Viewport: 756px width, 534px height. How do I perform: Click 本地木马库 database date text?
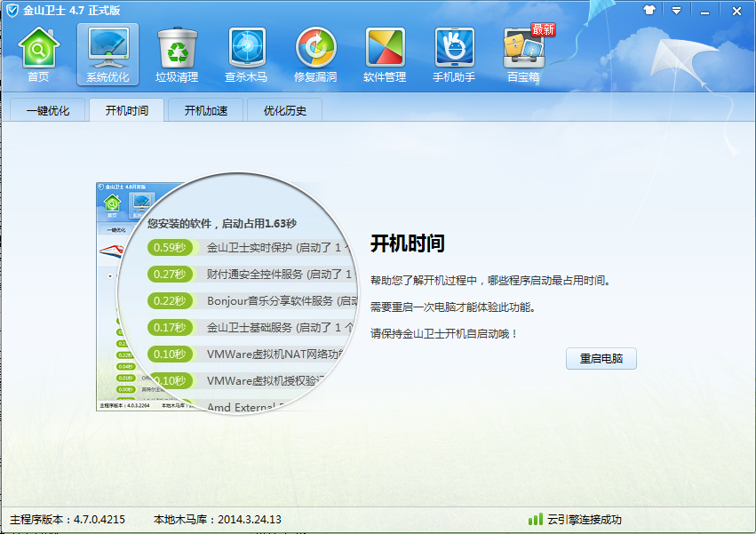217,519
